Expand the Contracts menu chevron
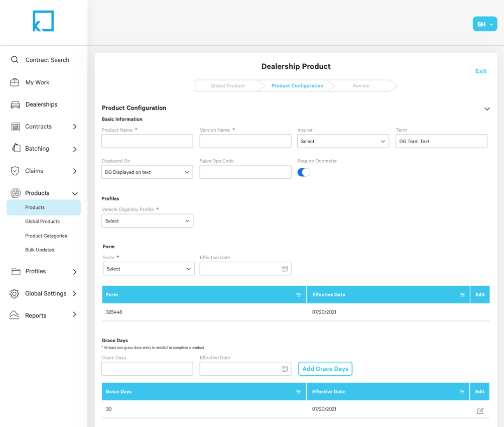The image size is (504, 427). pos(75,127)
